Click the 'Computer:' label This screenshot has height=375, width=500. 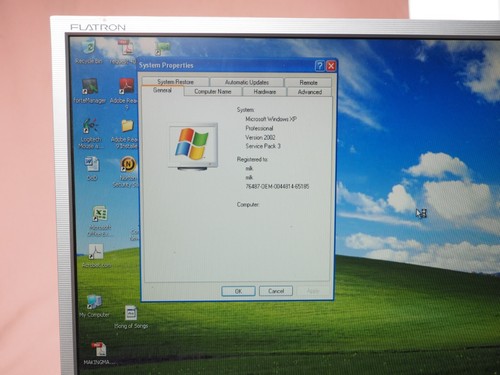248,204
